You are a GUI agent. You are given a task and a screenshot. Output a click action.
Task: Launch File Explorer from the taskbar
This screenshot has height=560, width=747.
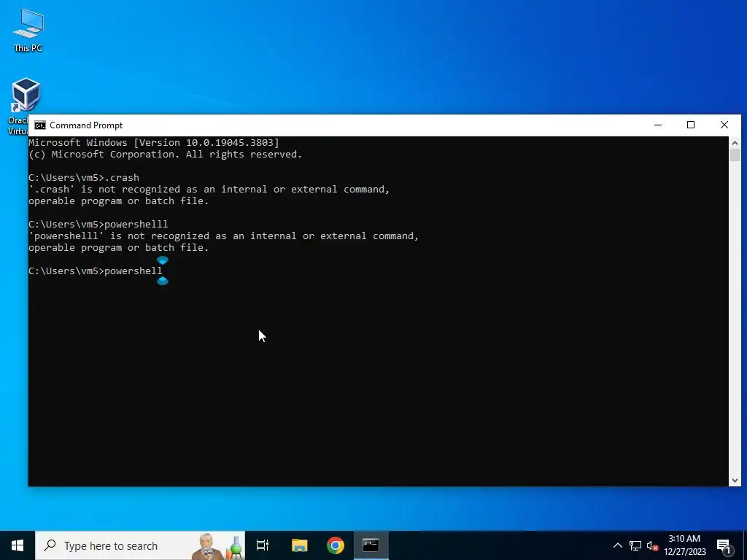click(x=300, y=545)
